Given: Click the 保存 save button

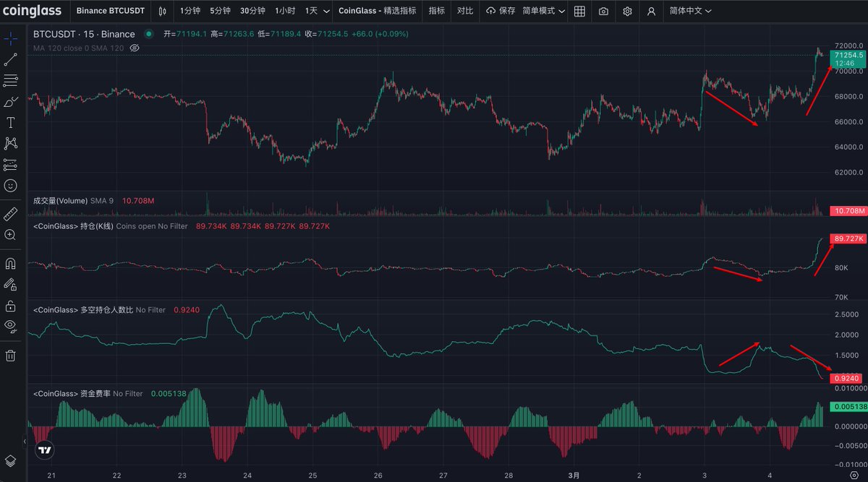Looking at the screenshot, I should click(x=501, y=12).
